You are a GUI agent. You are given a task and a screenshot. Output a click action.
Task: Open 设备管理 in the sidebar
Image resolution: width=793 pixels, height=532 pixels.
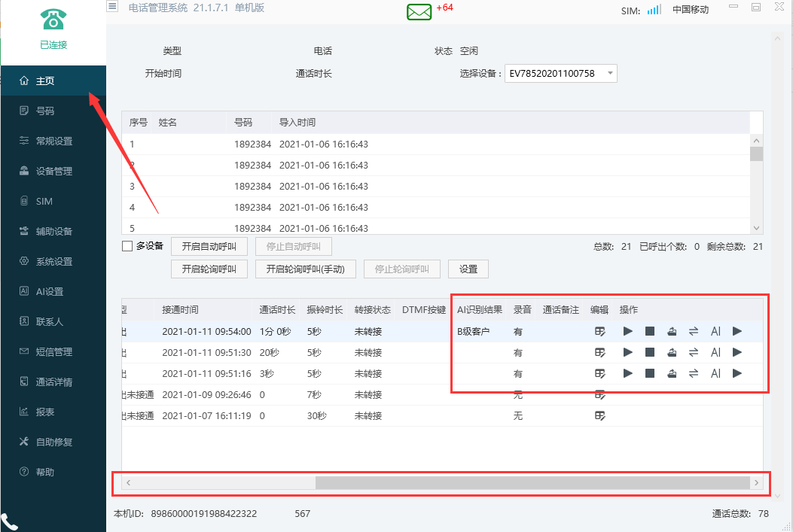53,172
